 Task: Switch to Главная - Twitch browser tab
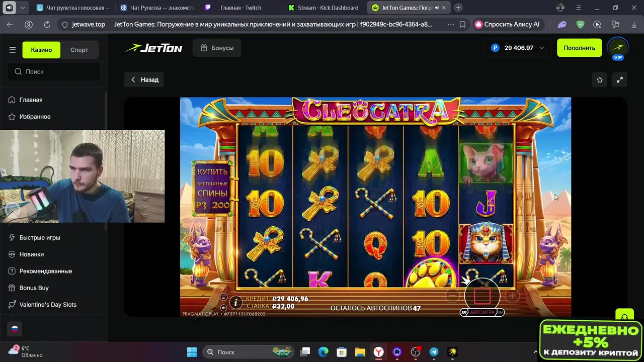[x=241, y=8]
